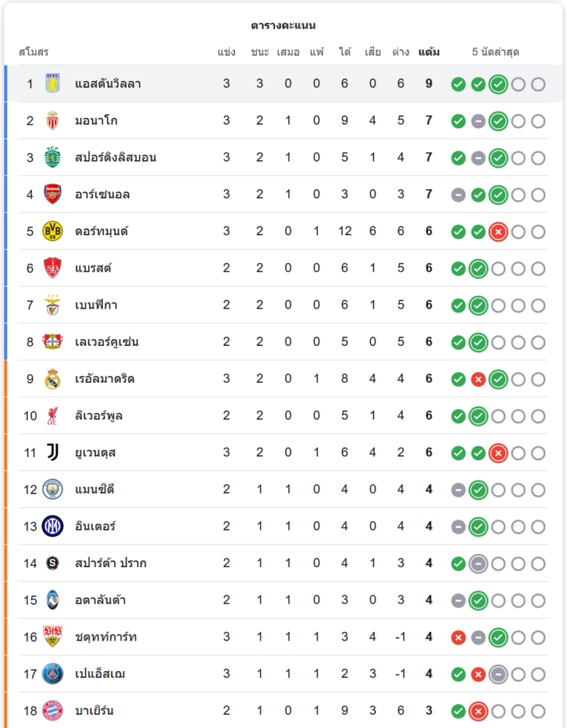The image size is (567, 728).
Task: Click the Borussia Dortmund BVB logo
Action: pos(52,232)
